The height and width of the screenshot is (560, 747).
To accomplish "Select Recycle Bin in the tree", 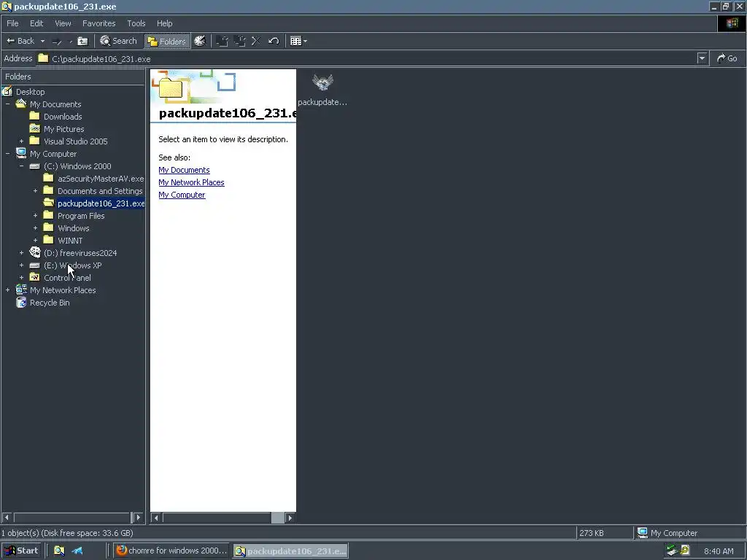I will point(50,303).
